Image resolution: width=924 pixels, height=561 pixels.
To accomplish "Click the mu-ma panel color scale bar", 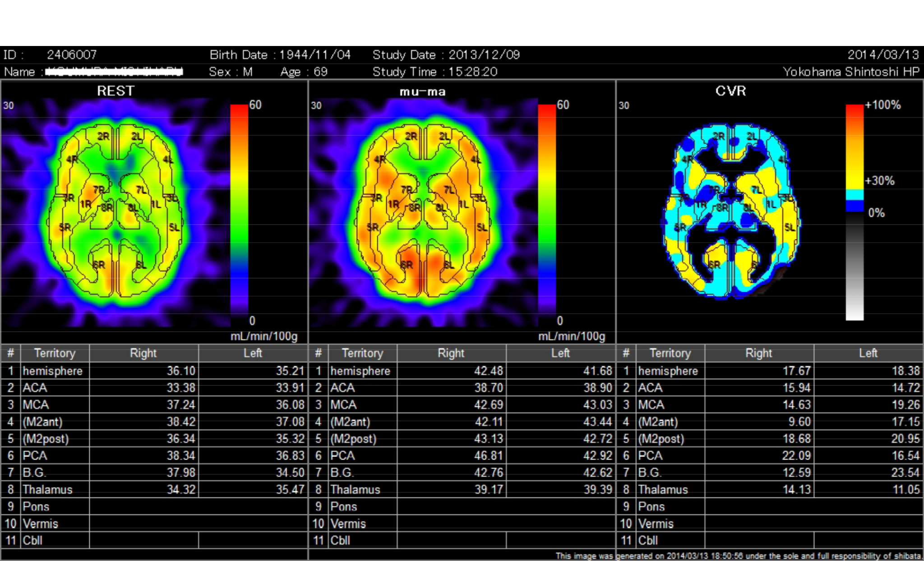I will coord(547,212).
